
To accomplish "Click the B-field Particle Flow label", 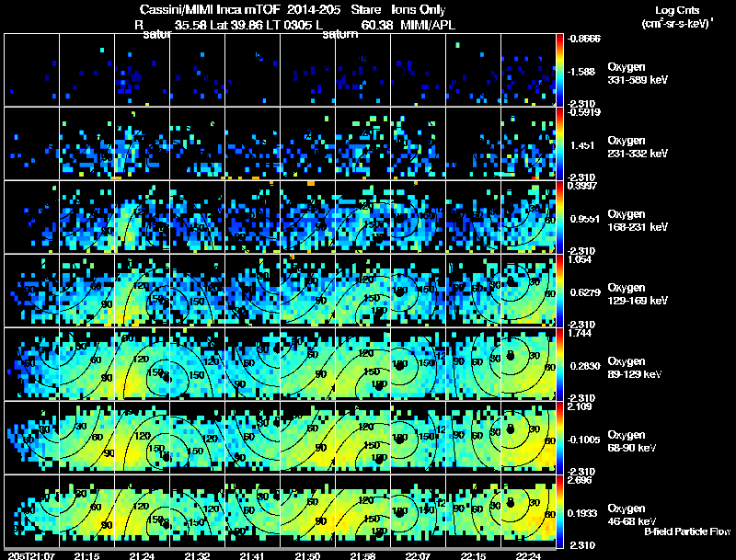I will click(x=687, y=531).
